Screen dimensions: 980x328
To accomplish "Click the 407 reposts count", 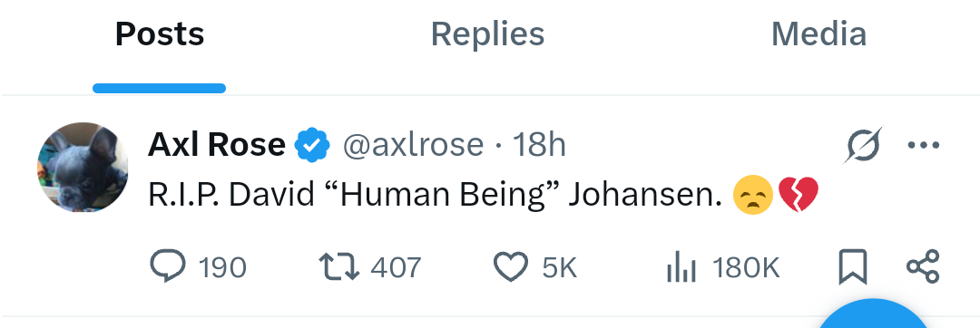I will pos(396,267).
